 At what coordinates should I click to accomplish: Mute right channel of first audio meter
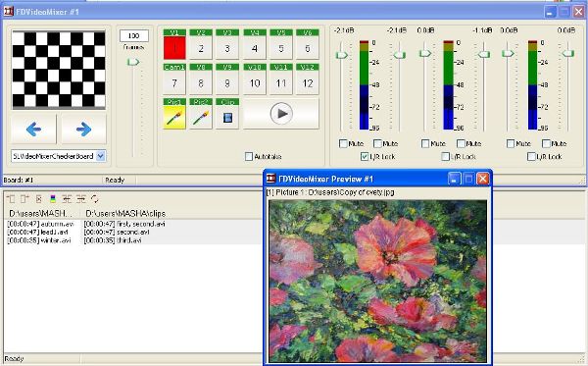377,143
